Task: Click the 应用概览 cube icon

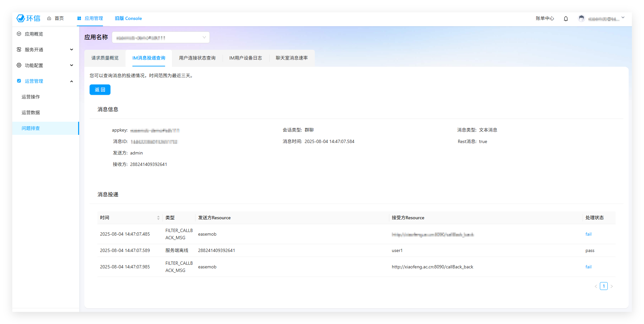Action: click(x=19, y=34)
